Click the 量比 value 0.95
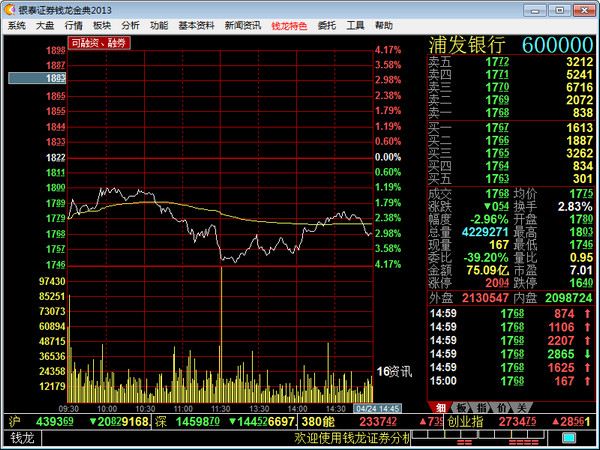Viewport: 600px width, 450px height. (x=581, y=258)
